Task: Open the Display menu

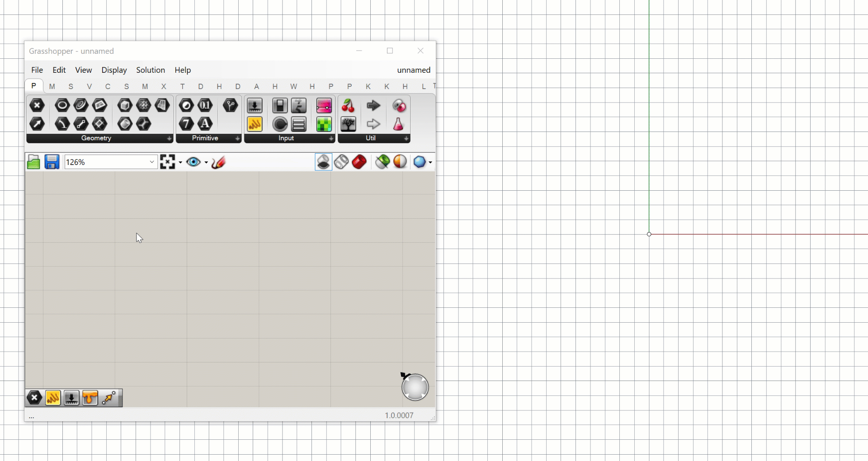Action: point(114,70)
